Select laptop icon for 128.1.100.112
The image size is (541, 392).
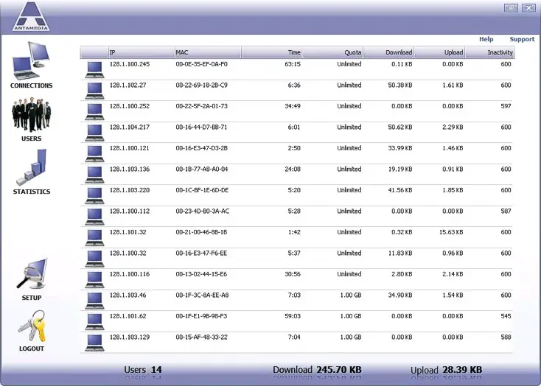click(x=94, y=217)
